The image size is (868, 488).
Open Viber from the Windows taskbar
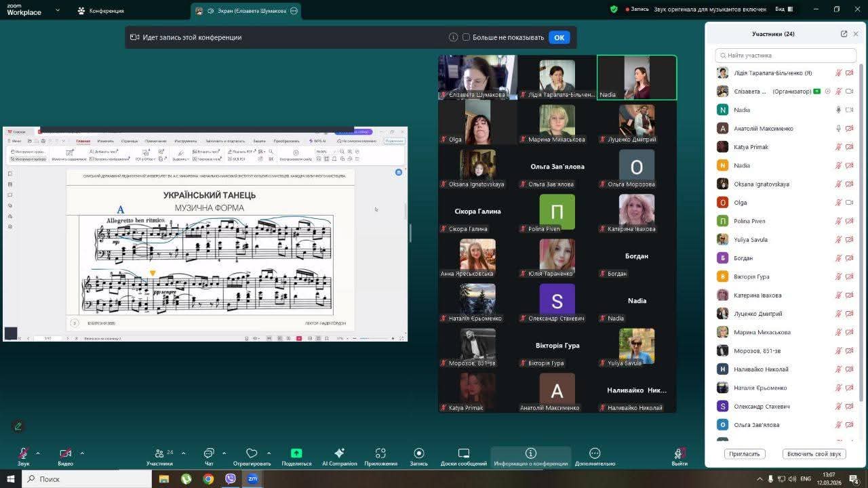[x=231, y=479]
